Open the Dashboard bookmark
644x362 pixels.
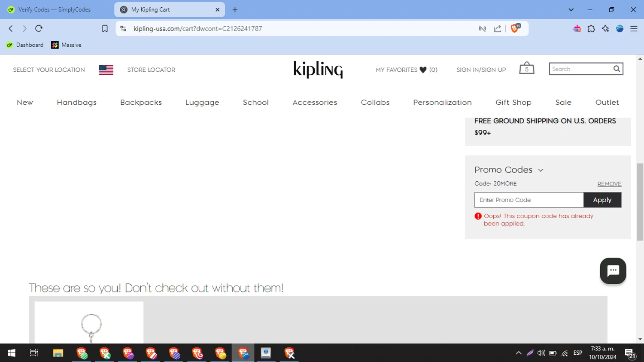25,45
